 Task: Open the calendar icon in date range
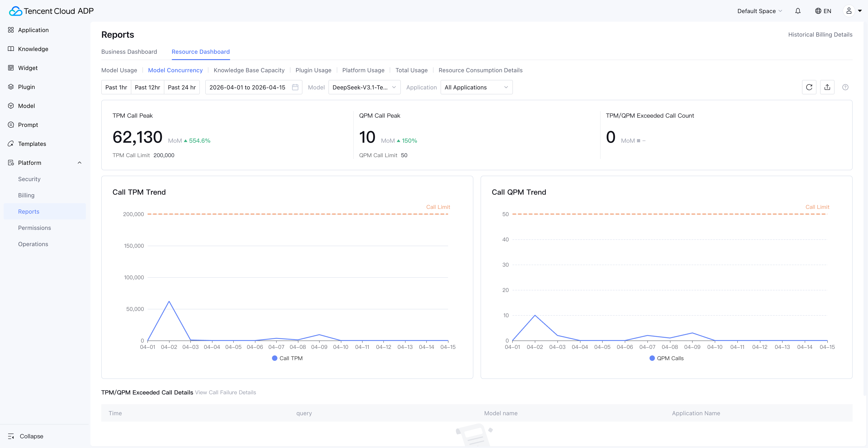[x=295, y=87]
